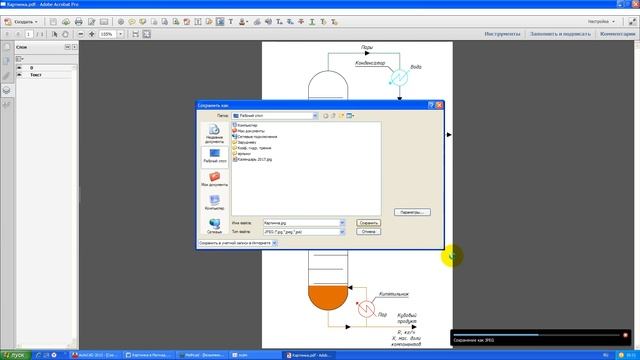Click the up one level folder icon
Image resolution: width=640 pixels, height=360 pixels.
pos(333,116)
